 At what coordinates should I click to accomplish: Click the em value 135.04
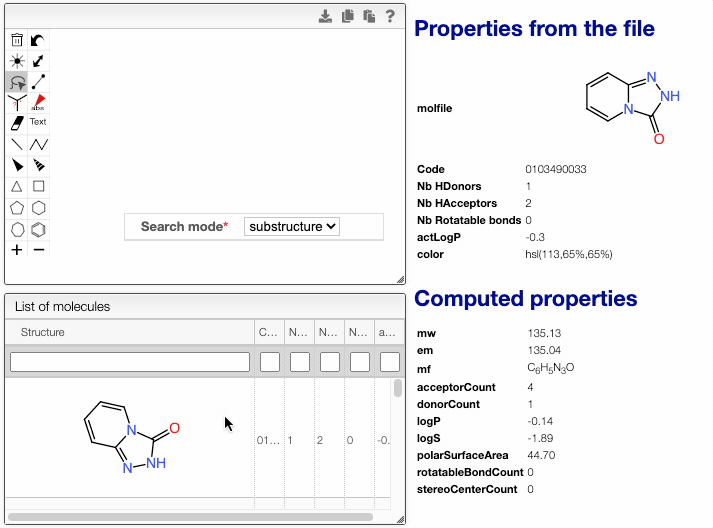pos(544,351)
